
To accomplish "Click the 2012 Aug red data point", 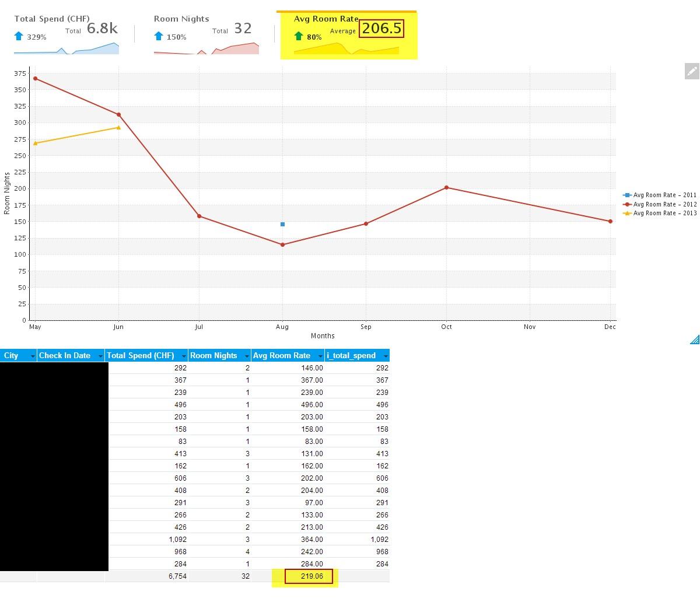I will point(283,244).
